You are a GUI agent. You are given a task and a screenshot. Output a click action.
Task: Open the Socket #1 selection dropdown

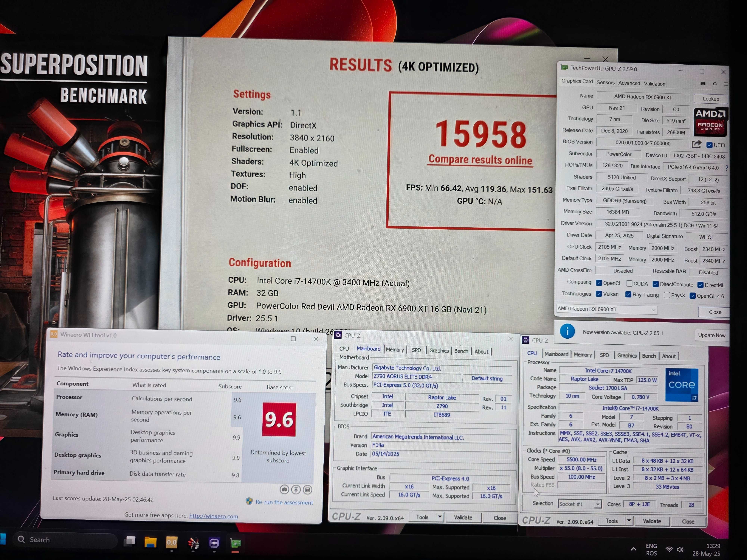click(x=579, y=504)
